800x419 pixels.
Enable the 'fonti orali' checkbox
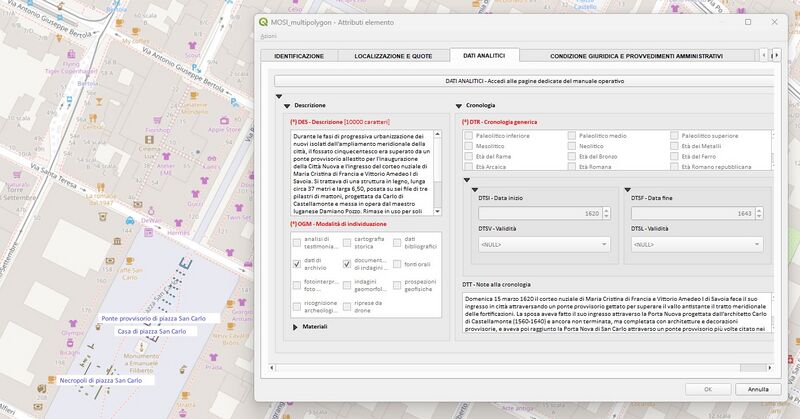[x=396, y=264]
